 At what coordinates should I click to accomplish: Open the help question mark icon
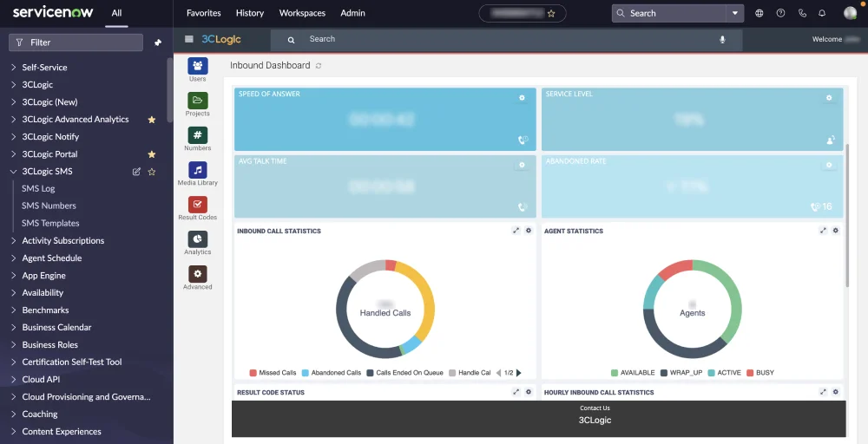pos(780,13)
